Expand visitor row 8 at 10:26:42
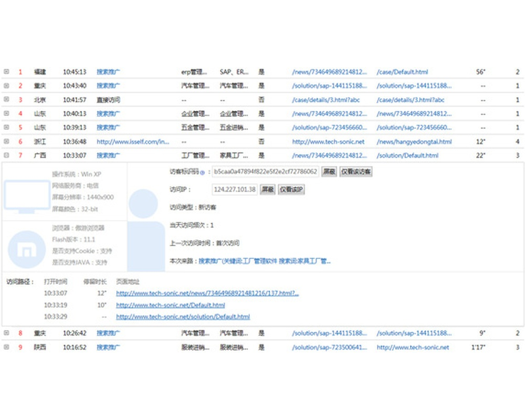This screenshot has width=525, height=420. coord(6,333)
